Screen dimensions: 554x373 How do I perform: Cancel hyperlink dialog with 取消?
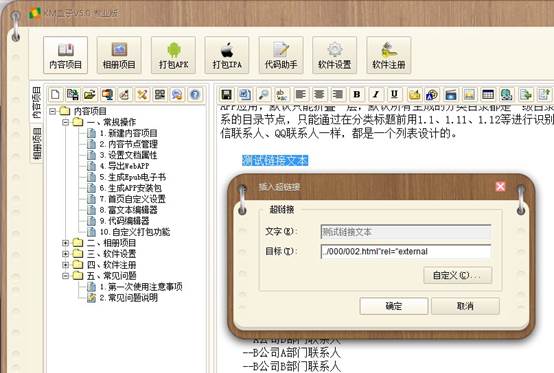coord(465,306)
